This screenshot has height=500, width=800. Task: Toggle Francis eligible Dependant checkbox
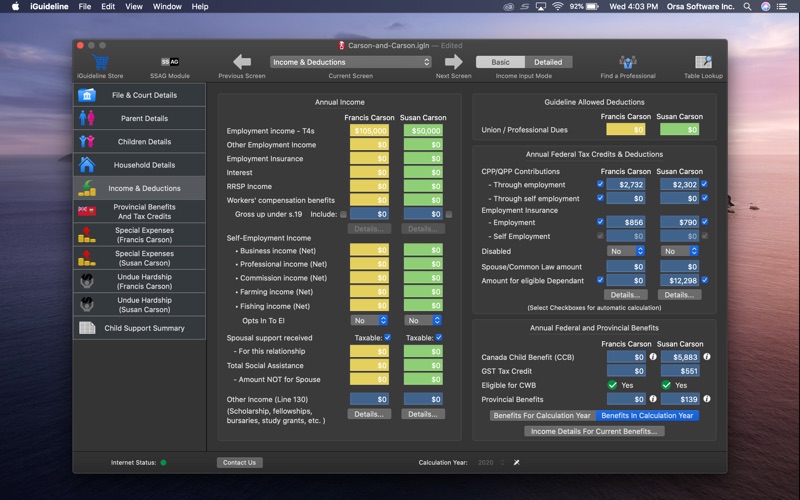click(600, 280)
